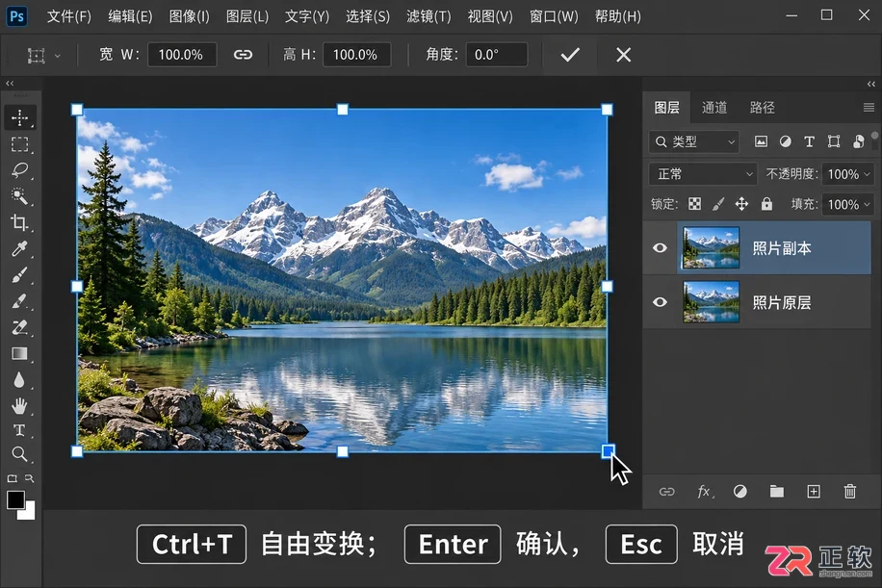Screen dimensions: 882x588
Task: Toggle width-height aspect ratio link
Action: coord(243,55)
